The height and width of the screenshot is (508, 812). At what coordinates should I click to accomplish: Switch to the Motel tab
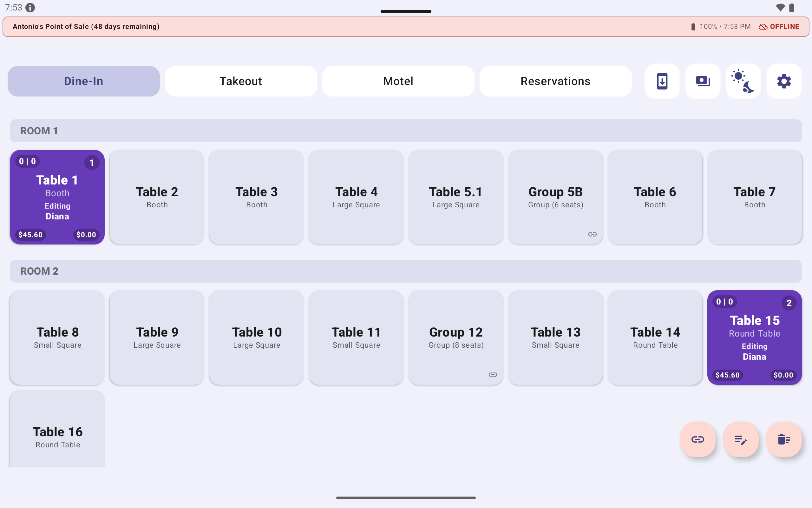pos(398,81)
